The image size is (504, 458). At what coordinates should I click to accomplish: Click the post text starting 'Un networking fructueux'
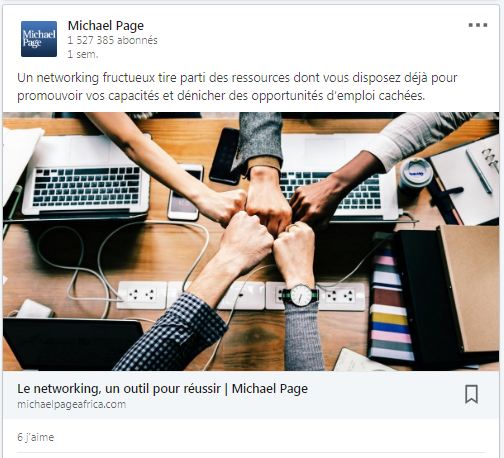click(x=237, y=87)
